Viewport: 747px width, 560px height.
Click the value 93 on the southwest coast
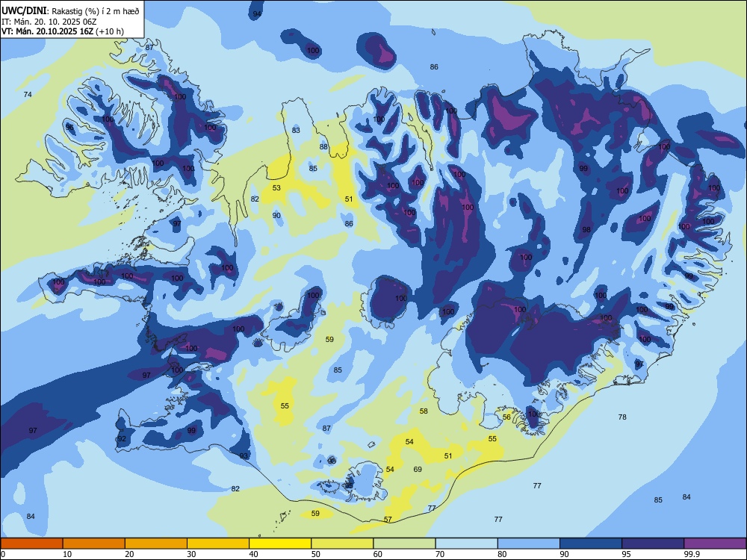244,455
